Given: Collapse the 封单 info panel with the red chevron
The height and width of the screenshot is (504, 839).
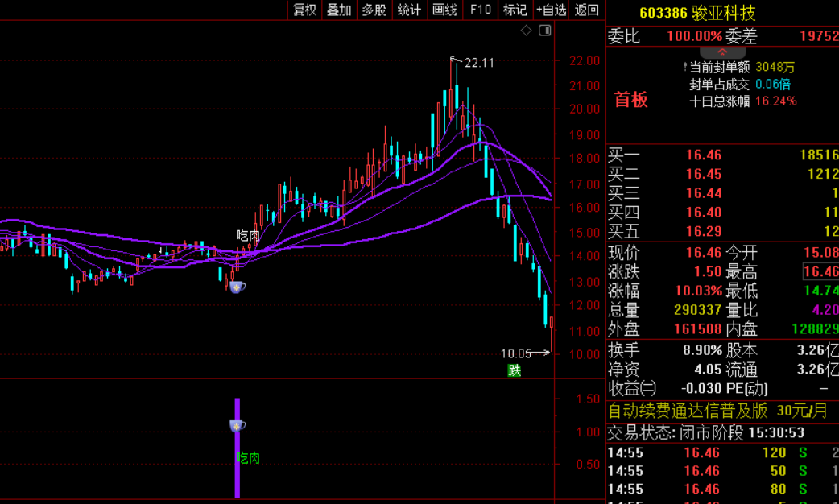Looking at the screenshot, I should click(x=722, y=52).
